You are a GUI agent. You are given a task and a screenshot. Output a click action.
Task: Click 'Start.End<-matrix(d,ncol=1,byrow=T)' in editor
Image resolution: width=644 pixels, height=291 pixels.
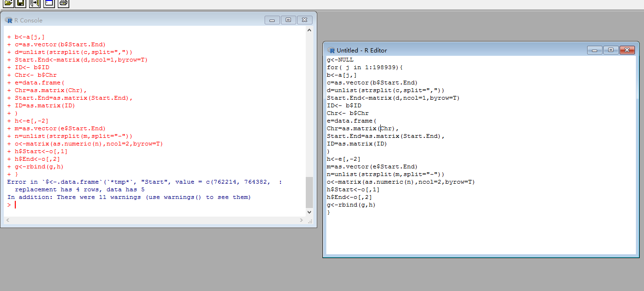tap(393, 98)
